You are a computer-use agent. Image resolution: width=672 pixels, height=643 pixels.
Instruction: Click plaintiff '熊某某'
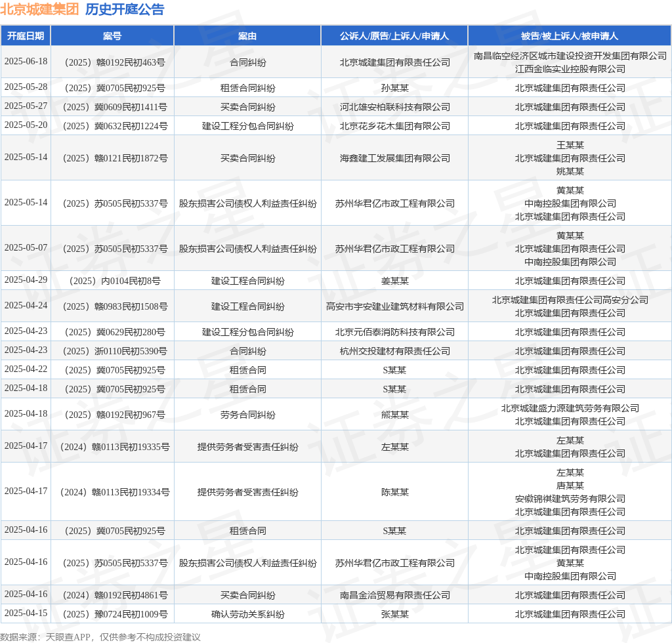pyautogui.click(x=394, y=415)
